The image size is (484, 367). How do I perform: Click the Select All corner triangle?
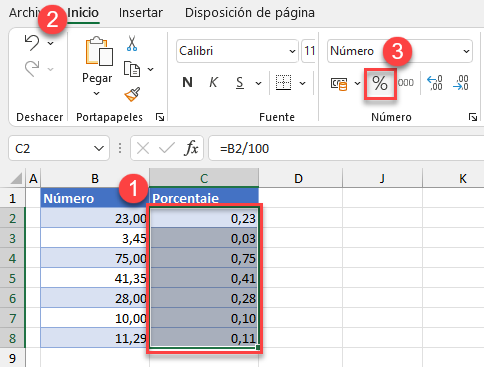point(17,178)
